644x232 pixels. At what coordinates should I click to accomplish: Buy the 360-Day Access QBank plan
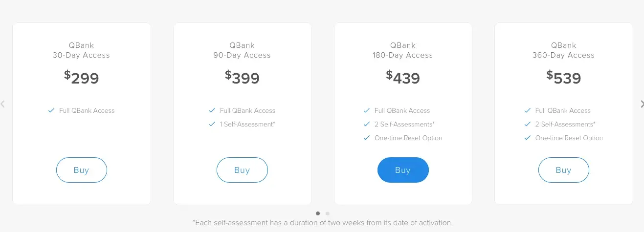563,170
